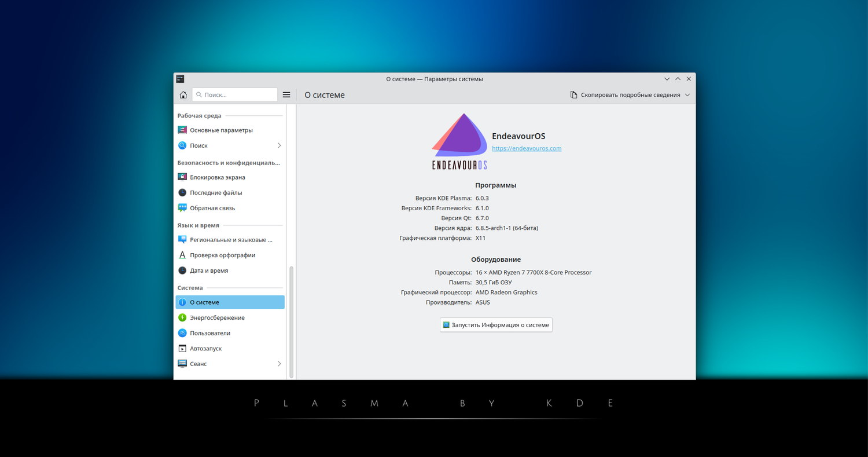
Task: Click the EndeavourOS logo image
Action: [x=460, y=141]
